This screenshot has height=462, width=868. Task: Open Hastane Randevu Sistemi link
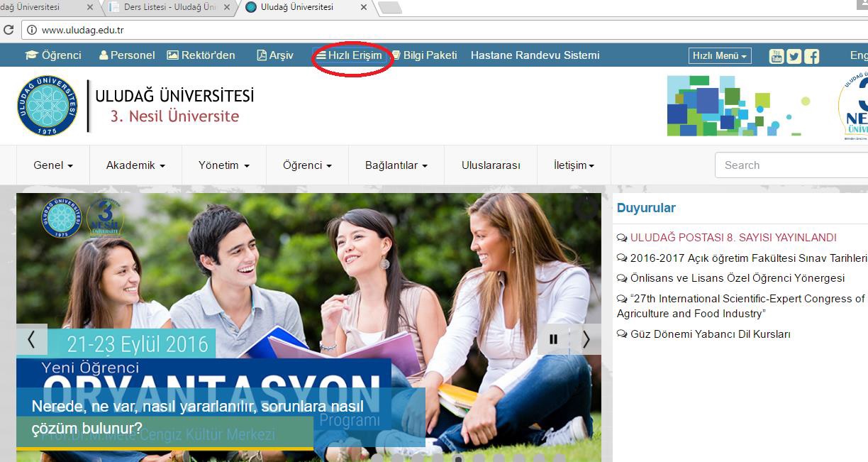pyautogui.click(x=535, y=55)
